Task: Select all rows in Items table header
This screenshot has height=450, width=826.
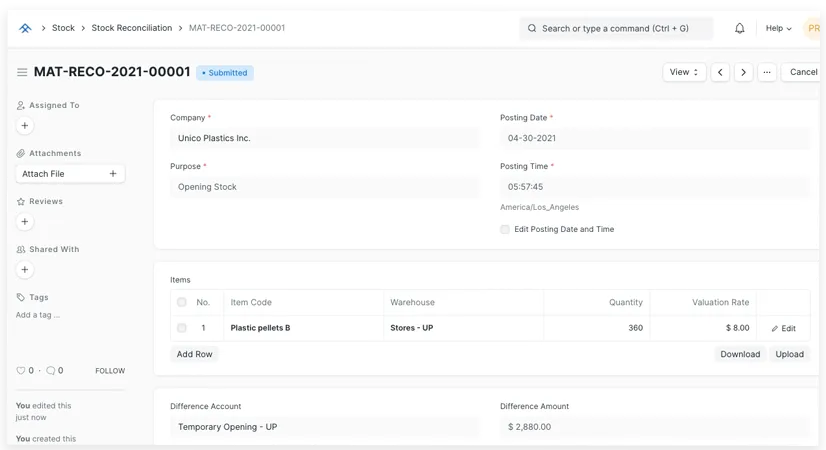Action: [181, 302]
